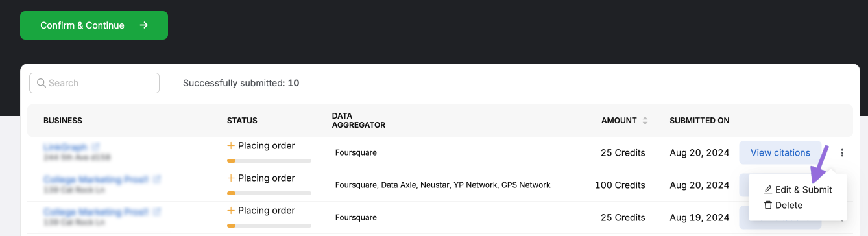Click the first blurred business name link
Viewport: 868px width, 236px height.
pos(65,147)
